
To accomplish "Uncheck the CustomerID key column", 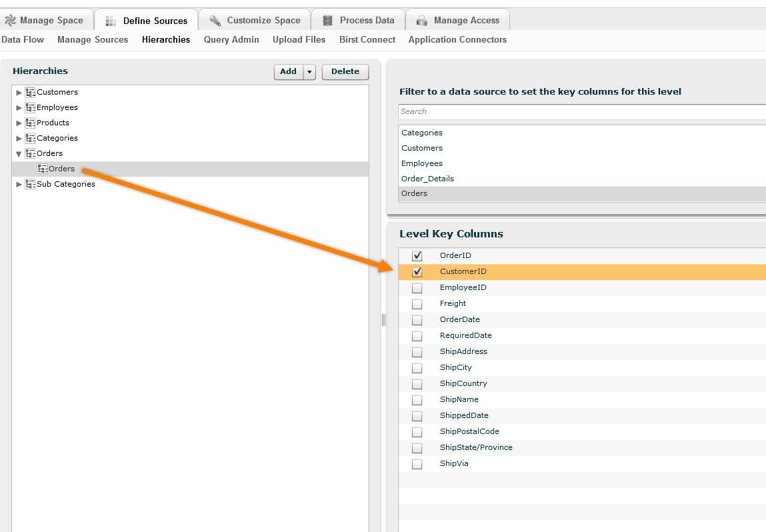I will (x=417, y=272).
